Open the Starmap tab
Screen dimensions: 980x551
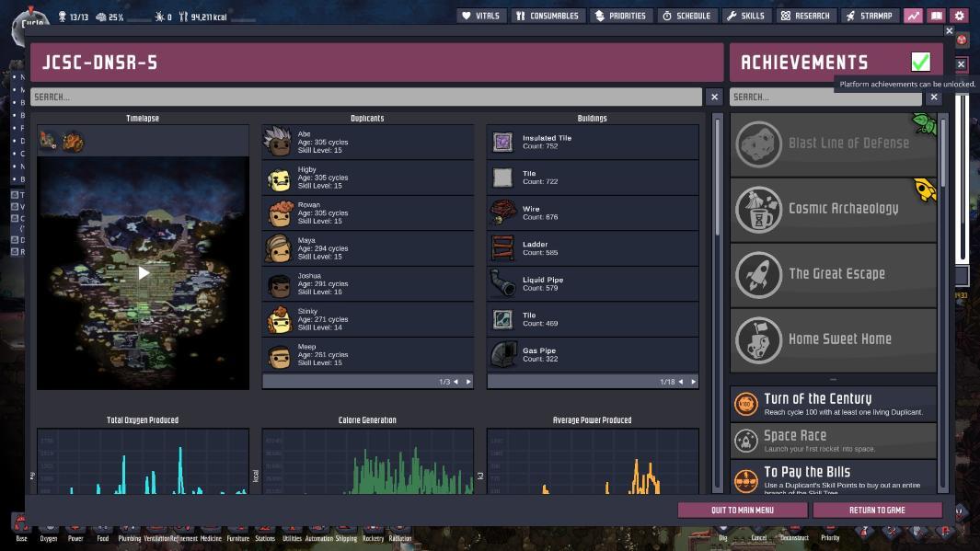(869, 16)
